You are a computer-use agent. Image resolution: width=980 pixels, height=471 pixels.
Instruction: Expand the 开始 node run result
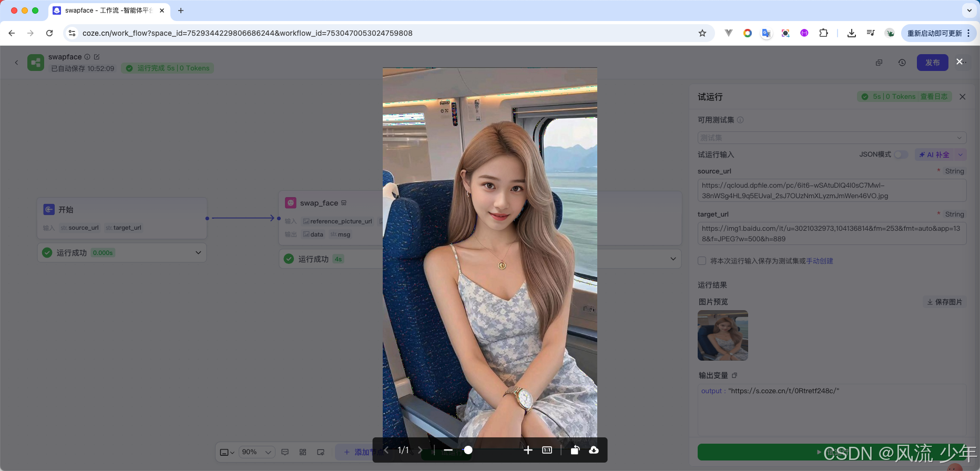point(198,253)
